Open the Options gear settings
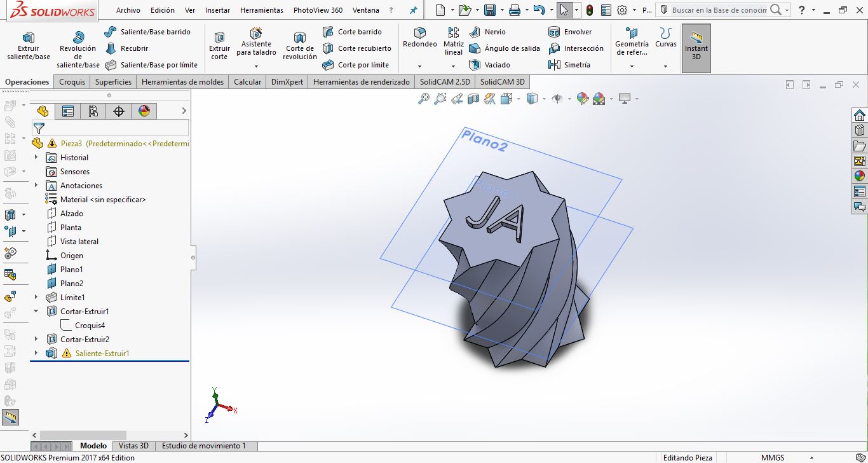The image size is (868, 463). coord(622,10)
